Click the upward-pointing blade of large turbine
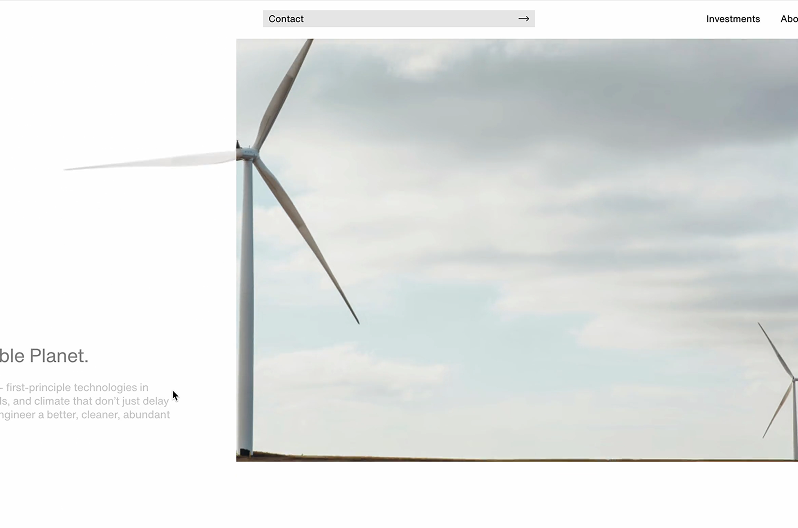The height and width of the screenshot is (528, 798). point(283,92)
